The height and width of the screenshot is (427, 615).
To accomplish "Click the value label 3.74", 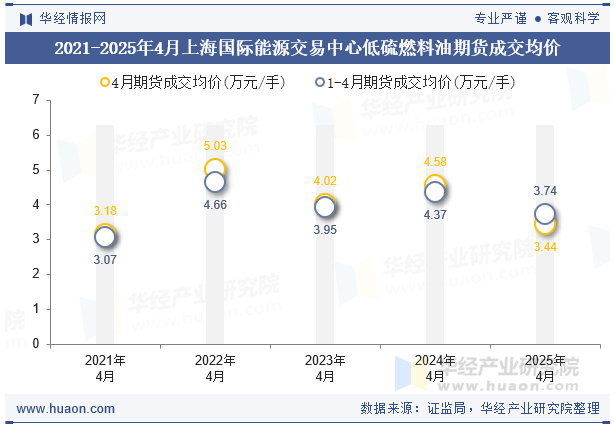I will (x=545, y=191).
